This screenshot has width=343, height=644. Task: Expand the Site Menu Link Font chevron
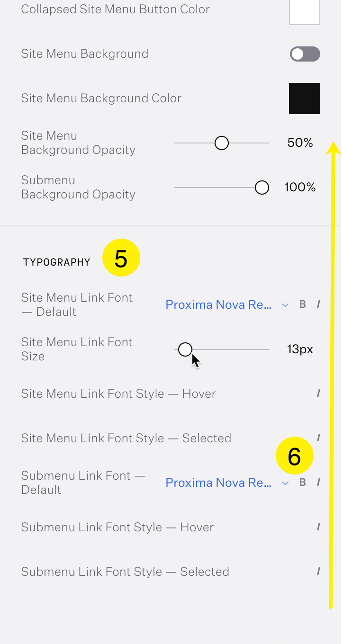(x=285, y=305)
